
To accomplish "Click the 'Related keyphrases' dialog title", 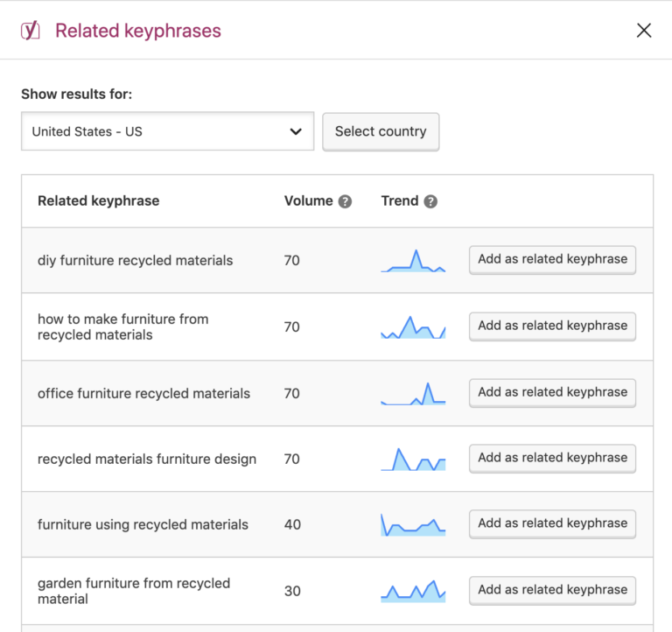I will [x=138, y=31].
